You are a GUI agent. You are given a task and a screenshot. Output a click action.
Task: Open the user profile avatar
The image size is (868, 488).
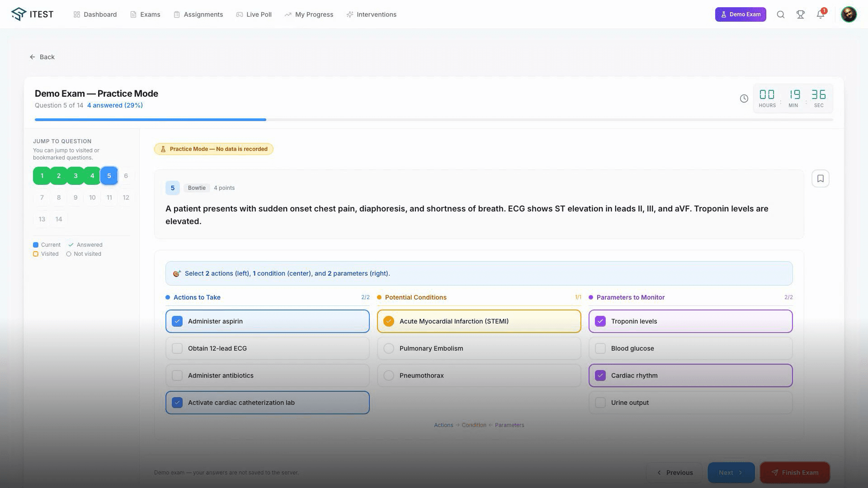[849, 14]
